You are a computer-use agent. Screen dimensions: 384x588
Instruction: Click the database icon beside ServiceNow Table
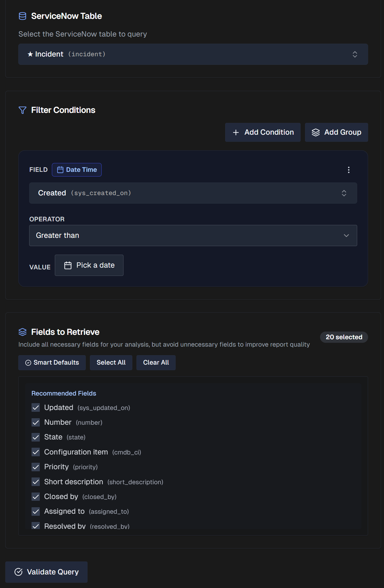pyautogui.click(x=22, y=16)
